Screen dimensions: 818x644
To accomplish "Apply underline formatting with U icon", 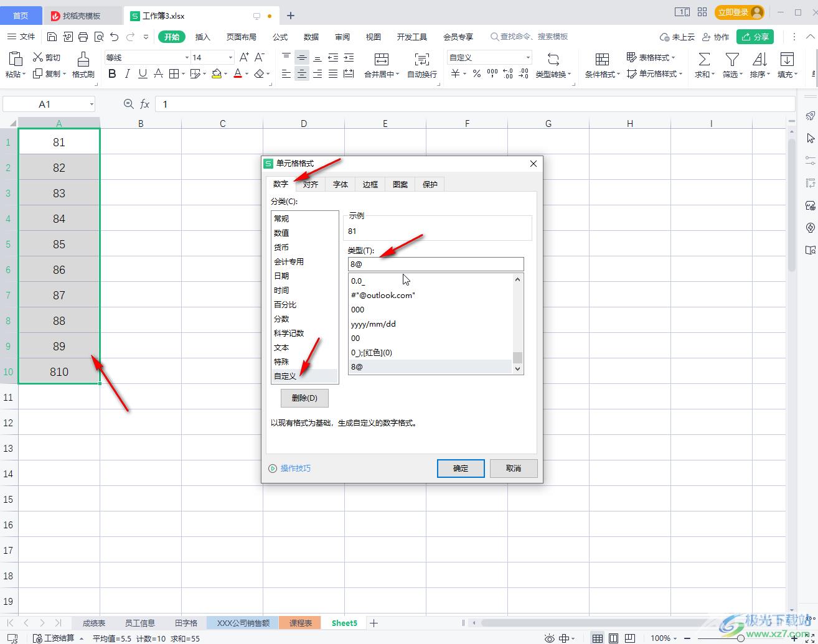I will coord(143,74).
